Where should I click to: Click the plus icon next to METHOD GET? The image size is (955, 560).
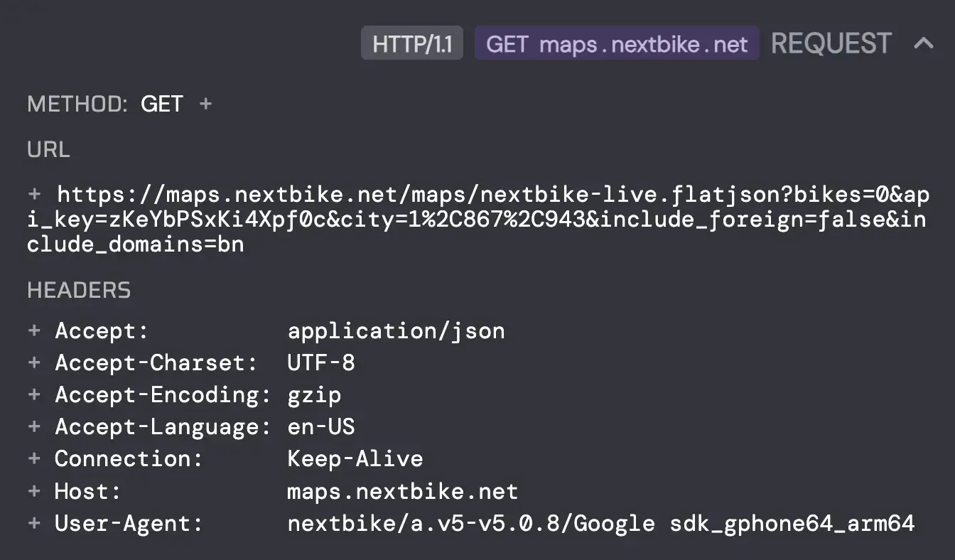tap(205, 104)
